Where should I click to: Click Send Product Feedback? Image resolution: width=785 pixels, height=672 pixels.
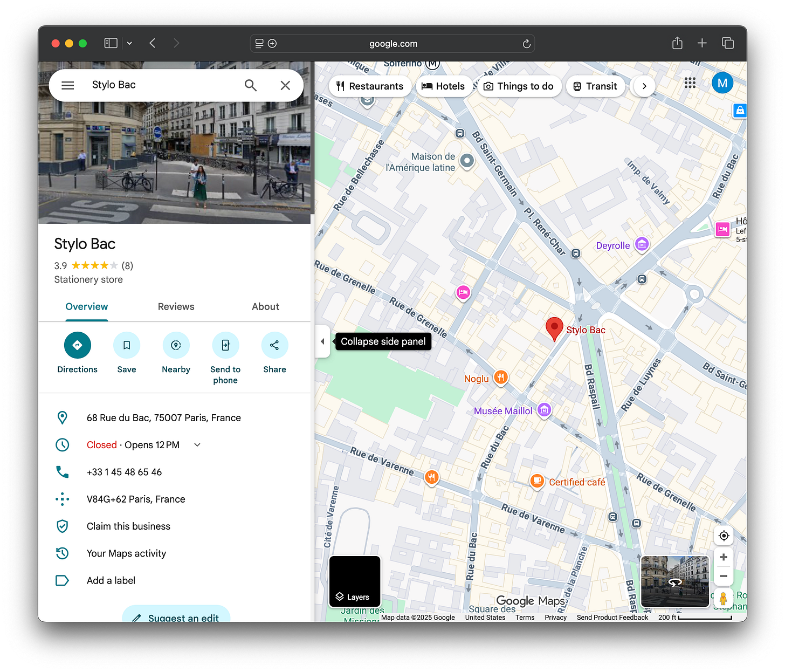tap(612, 618)
